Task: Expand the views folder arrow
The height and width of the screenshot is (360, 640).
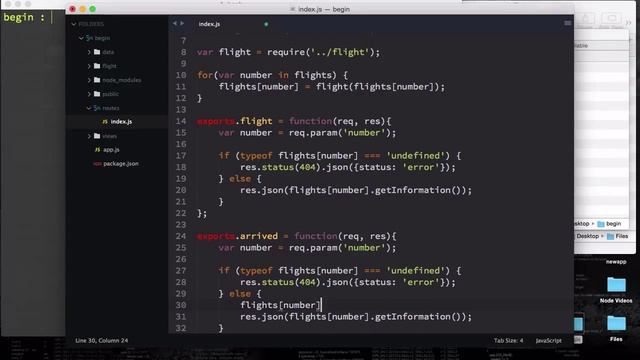Action: [x=89, y=136]
